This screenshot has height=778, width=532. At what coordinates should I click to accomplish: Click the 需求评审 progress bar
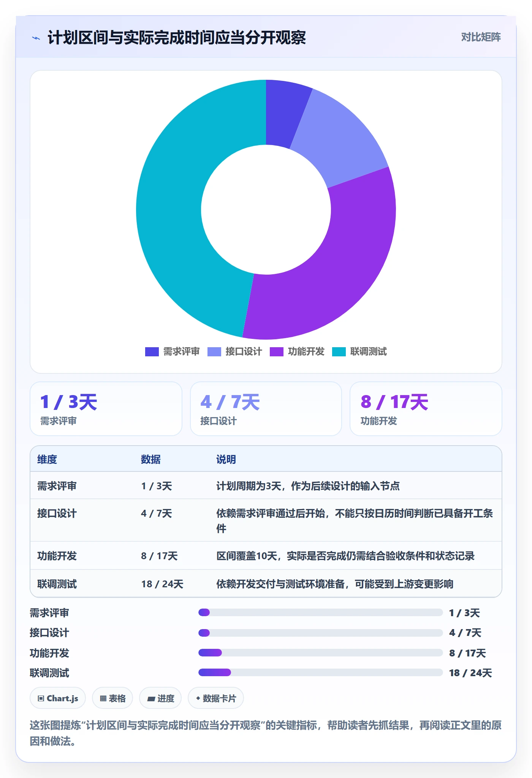(320, 612)
